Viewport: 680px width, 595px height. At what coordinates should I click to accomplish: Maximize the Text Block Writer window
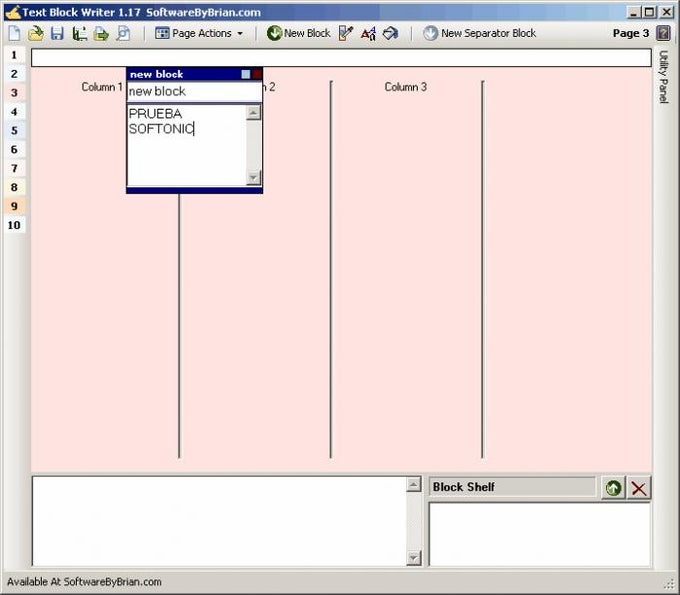pos(649,12)
